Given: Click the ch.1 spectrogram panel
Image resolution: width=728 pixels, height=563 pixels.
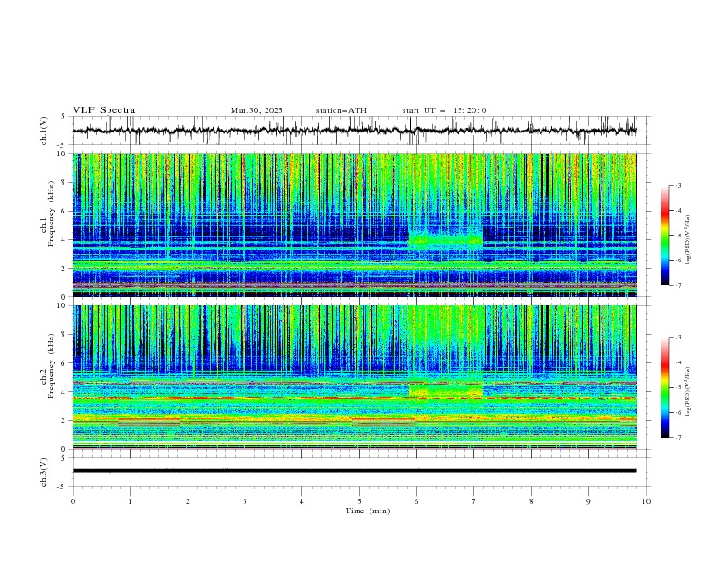Looking at the screenshot, I should click(x=354, y=224).
